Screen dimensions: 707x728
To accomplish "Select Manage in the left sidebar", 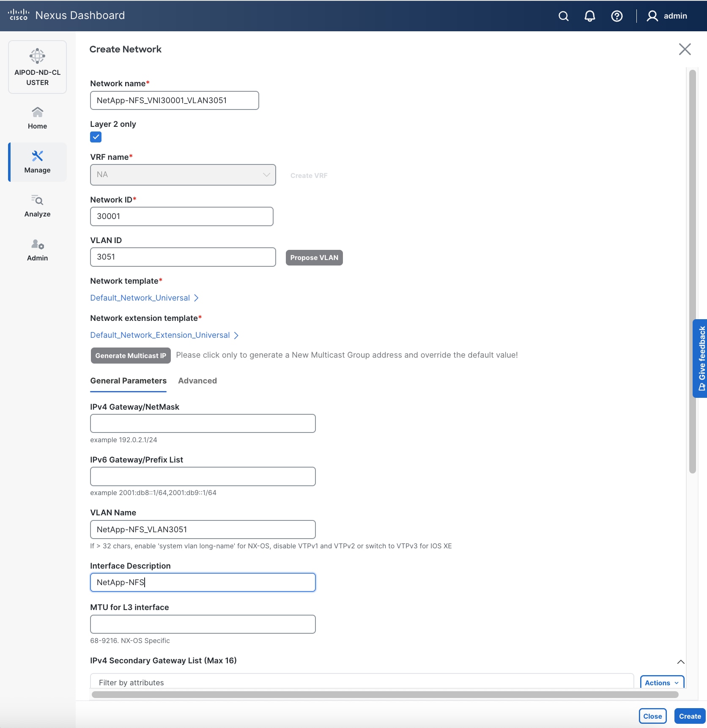I will pos(37,162).
